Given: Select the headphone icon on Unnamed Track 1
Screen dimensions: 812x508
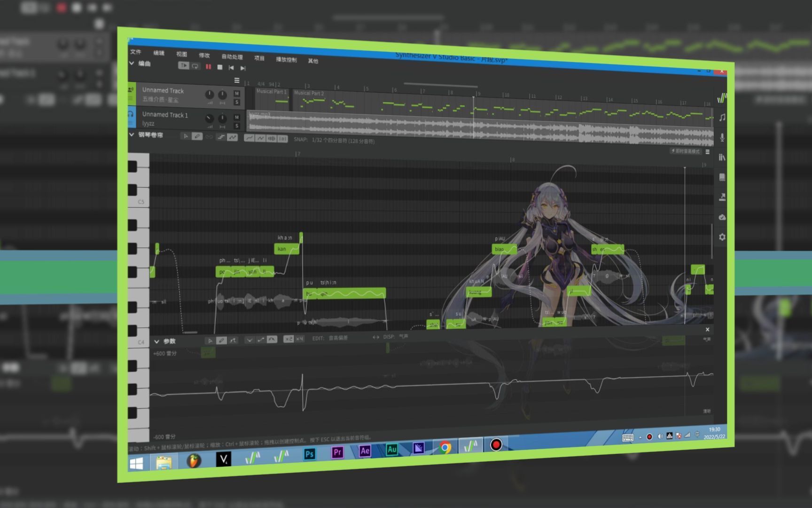Looking at the screenshot, I should [132, 114].
